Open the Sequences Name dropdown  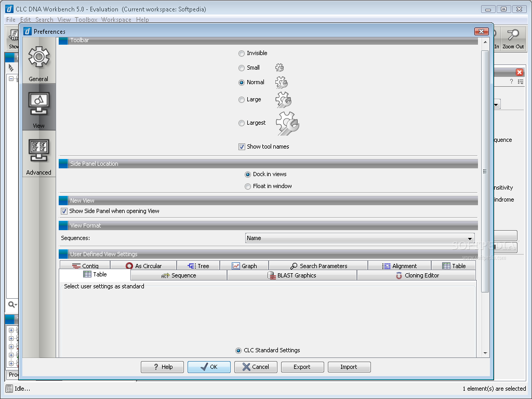click(360, 238)
